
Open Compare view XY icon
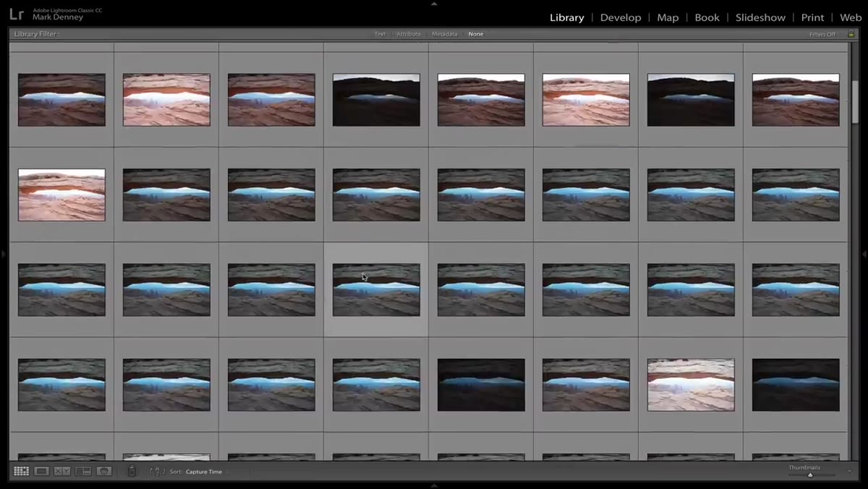[62, 471]
